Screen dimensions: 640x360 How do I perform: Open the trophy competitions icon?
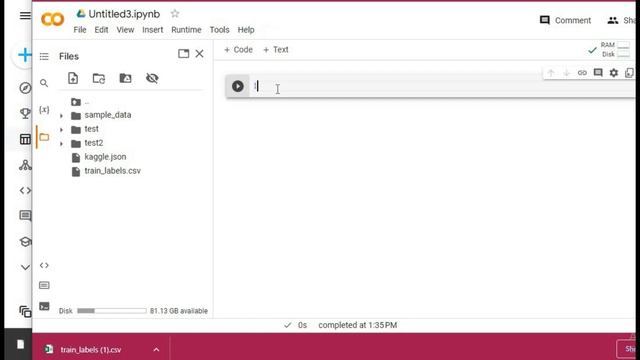click(x=25, y=113)
